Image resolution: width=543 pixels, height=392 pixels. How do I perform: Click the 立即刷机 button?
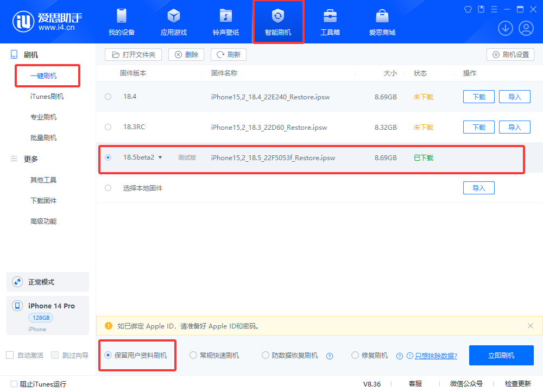click(x=501, y=356)
